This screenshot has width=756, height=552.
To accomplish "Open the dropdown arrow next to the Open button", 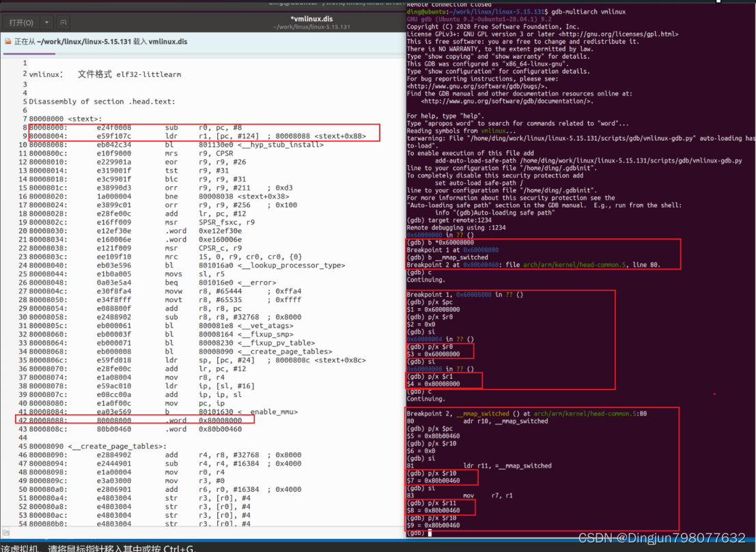I will (45, 22).
